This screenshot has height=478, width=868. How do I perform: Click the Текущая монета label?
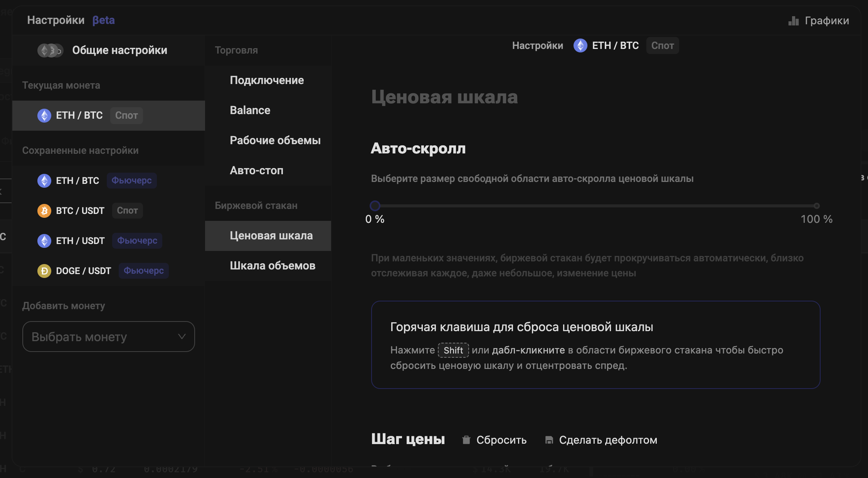pyautogui.click(x=61, y=86)
